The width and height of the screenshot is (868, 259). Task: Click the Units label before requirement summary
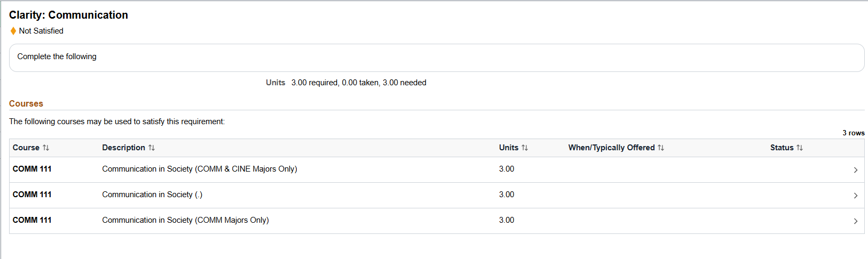275,83
